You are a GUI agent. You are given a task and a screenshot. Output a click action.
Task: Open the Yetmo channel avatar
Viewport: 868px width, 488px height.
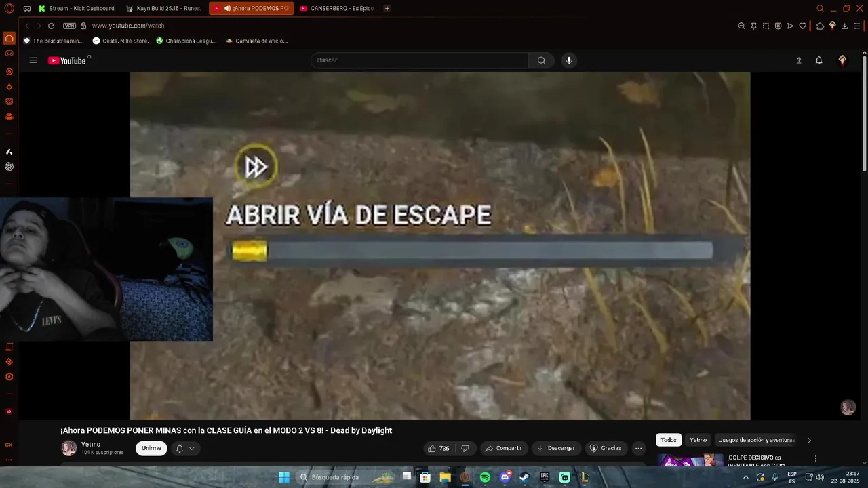69,448
